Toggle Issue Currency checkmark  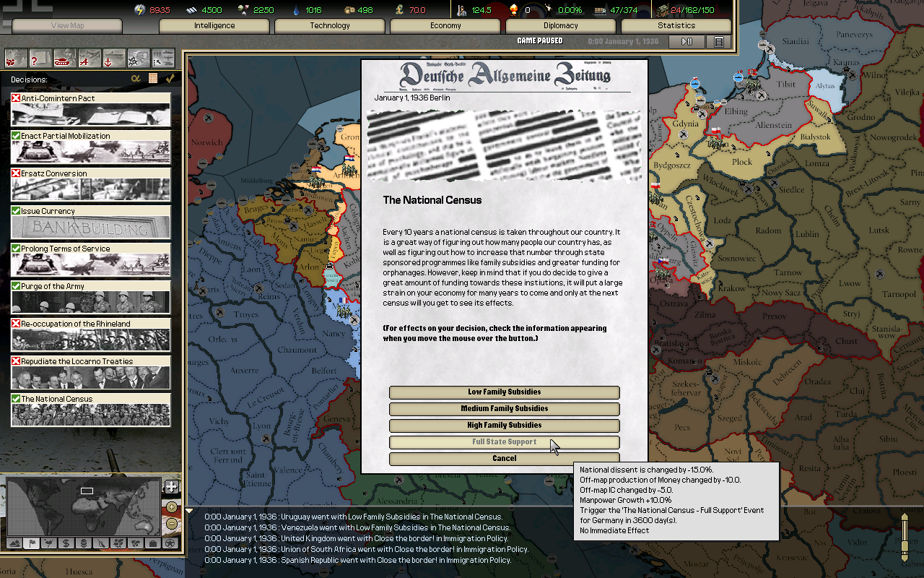point(16,211)
